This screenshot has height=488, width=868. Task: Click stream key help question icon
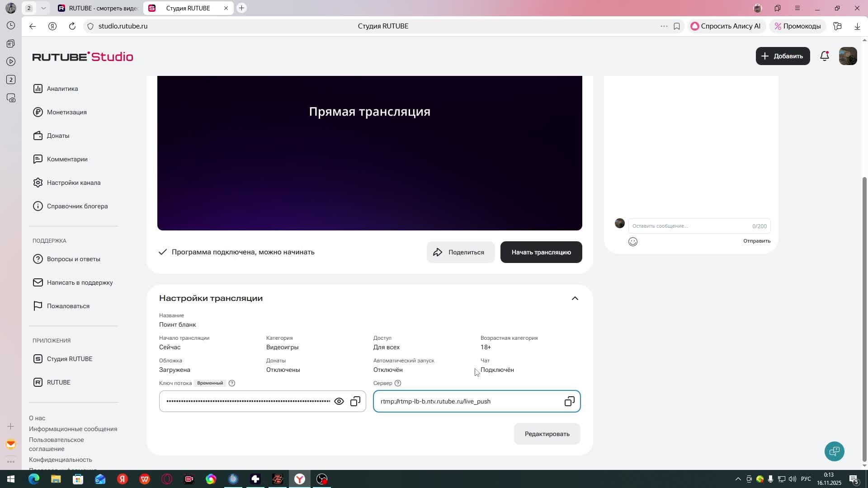[x=232, y=383]
